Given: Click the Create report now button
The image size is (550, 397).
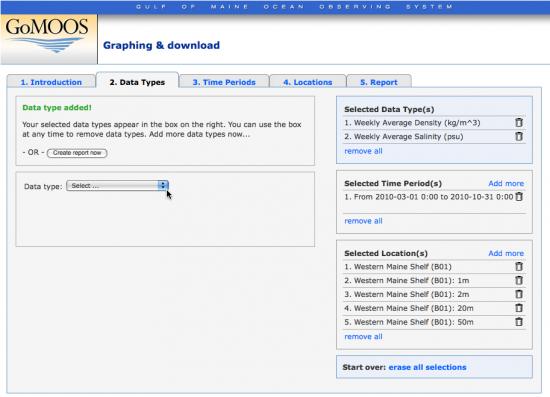Looking at the screenshot, I should tap(77, 153).
